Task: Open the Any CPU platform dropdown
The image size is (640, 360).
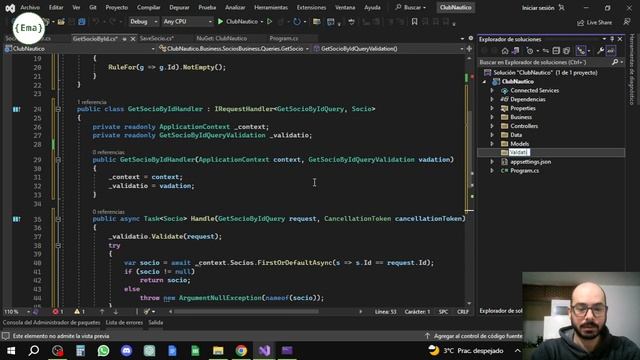Action: pos(187,22)
